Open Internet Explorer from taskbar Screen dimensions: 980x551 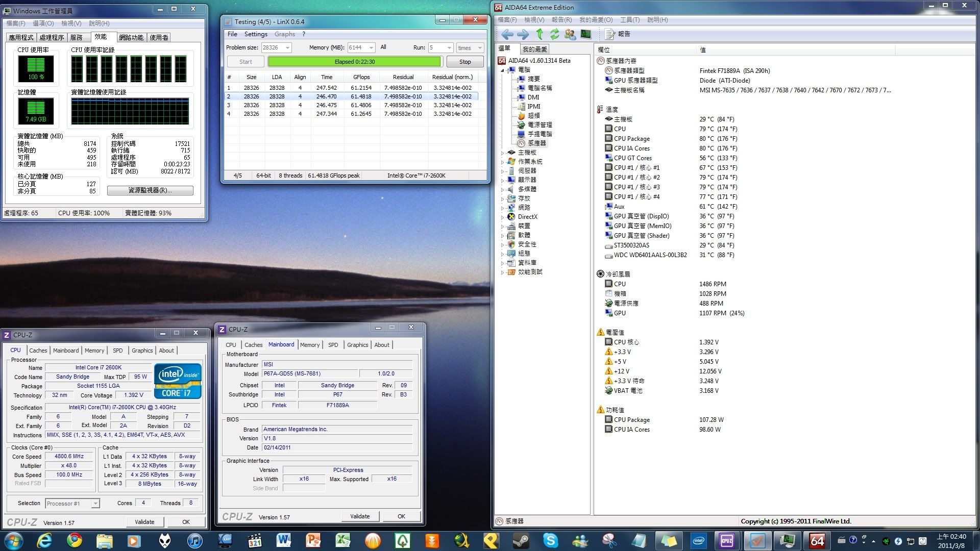pyautogui.click(x=45, y=541)
